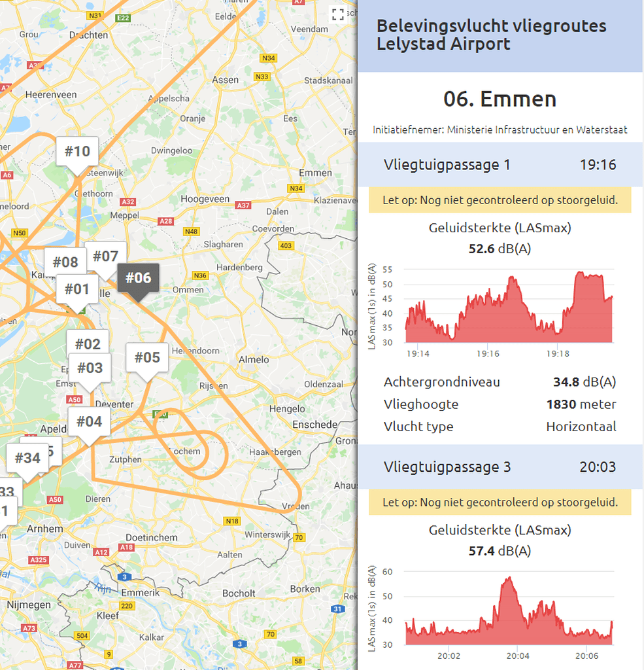644x670 pixels.
Task: Toggle the fullscreen map icon
Action: pos(338,14)
